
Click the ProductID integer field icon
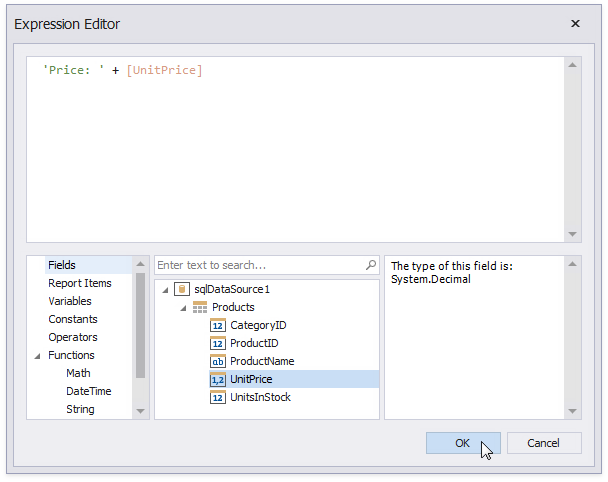pyautogui.click(x=218, y=343)
